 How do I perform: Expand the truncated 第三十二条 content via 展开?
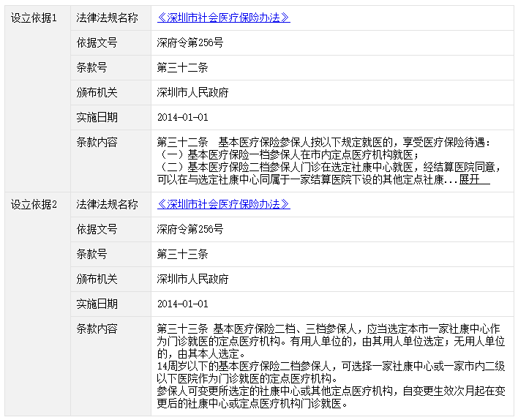[x=474, y=179]
